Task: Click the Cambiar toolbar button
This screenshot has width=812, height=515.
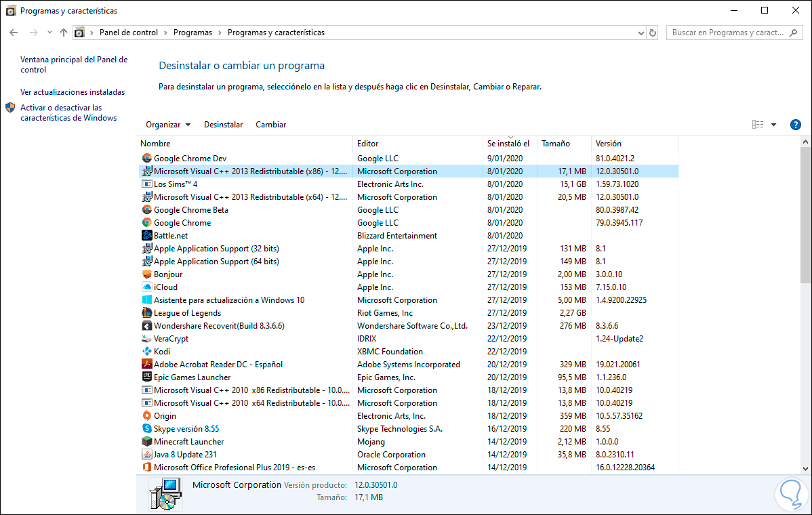Action: click(271, 125)
